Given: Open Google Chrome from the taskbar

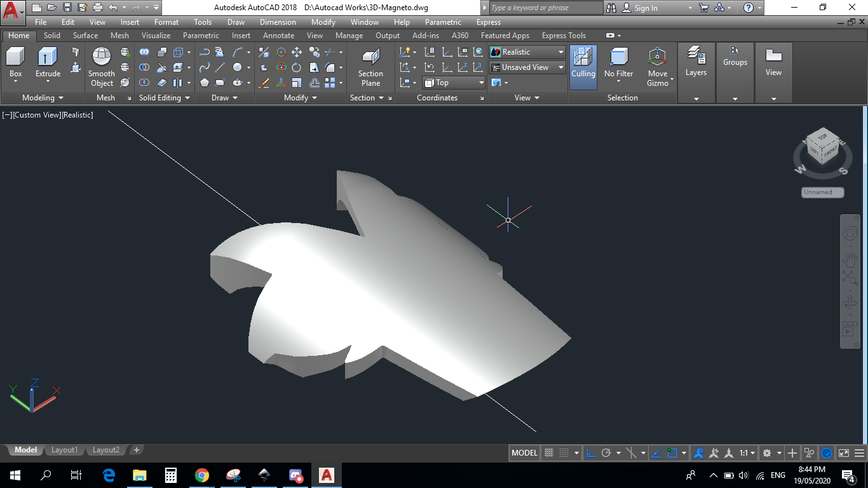Looking at the screenshot, I should click(x=202, y=475).
